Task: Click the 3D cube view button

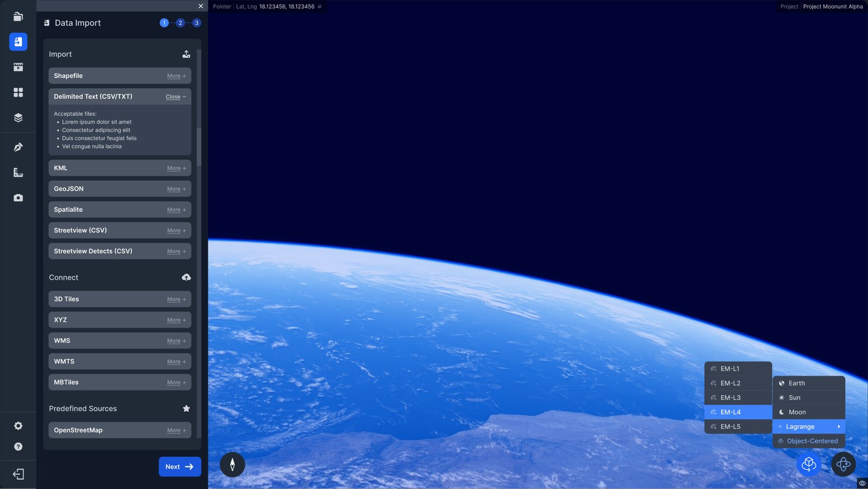Action: click(x=809, y=465)
